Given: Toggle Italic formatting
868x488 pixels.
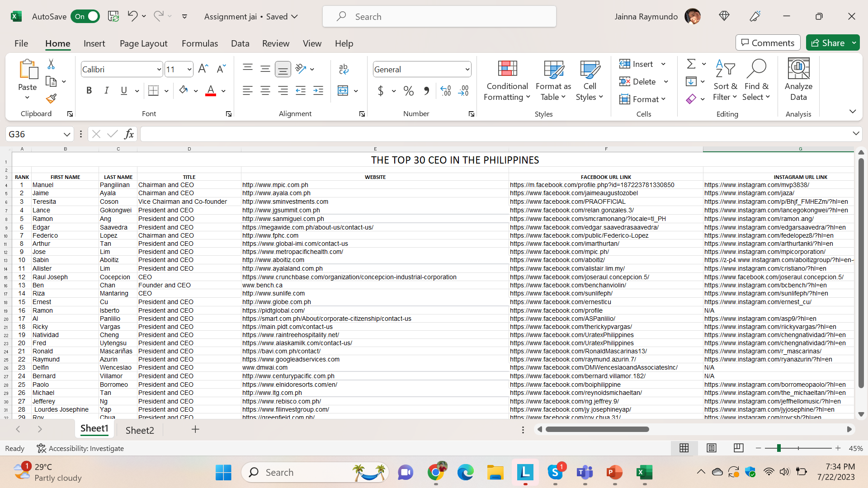Looking at the screenshot, I should (106, 91).
